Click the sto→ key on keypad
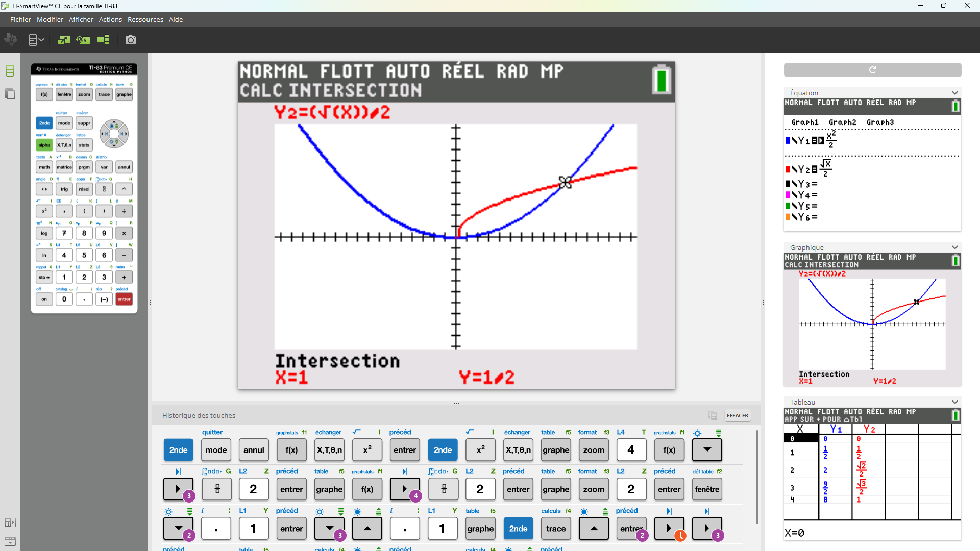 [44, 277]
